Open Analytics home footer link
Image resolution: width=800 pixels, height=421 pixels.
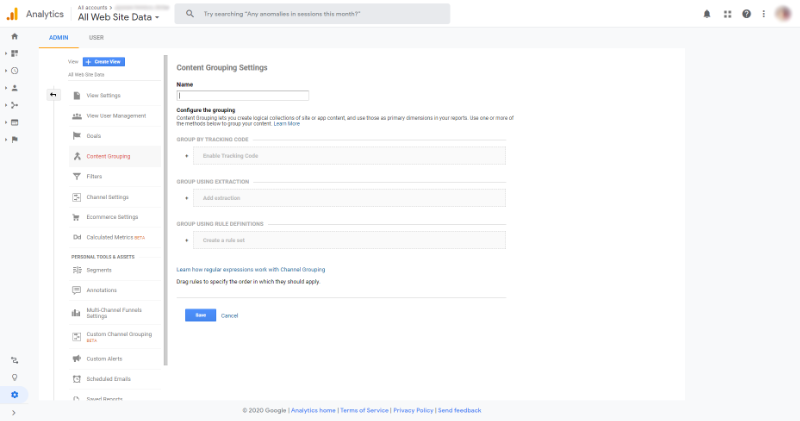(x=313, y=410)
